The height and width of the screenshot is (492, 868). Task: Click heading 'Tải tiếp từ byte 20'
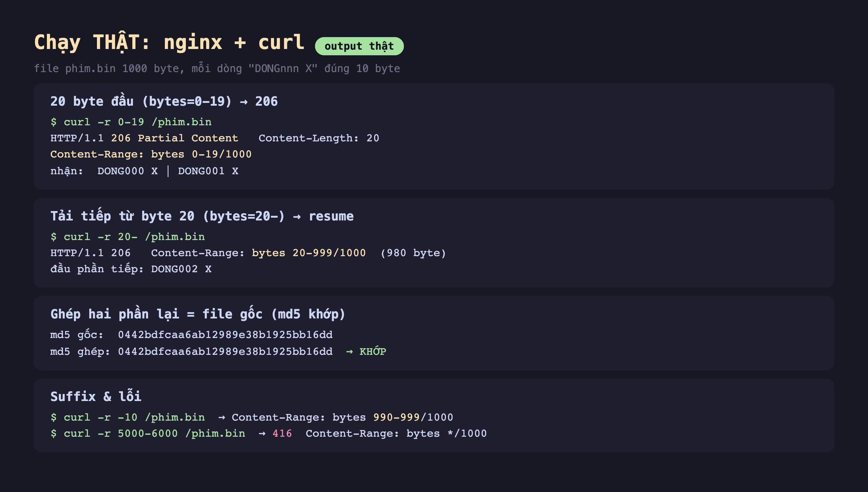(x=202, y=216)
